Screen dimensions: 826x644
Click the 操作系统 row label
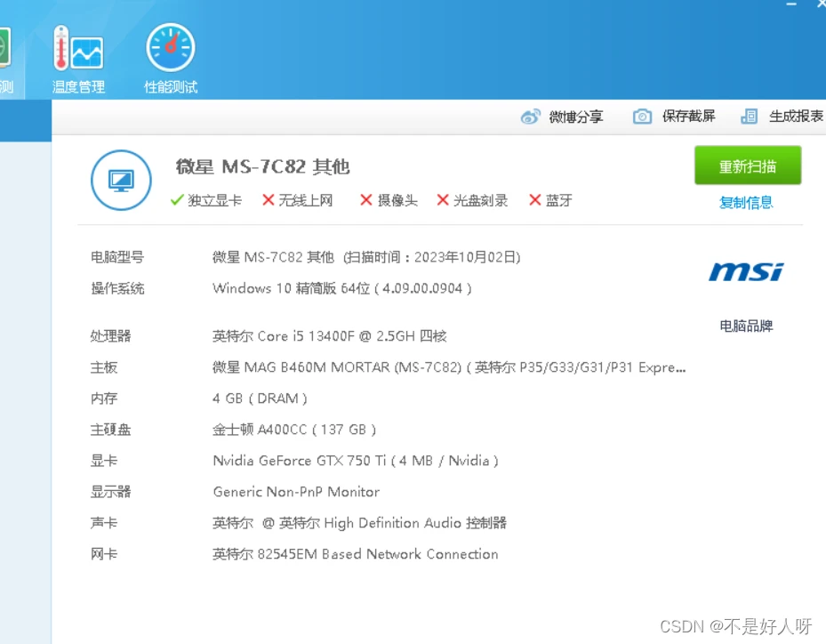(x=117, y=288)
